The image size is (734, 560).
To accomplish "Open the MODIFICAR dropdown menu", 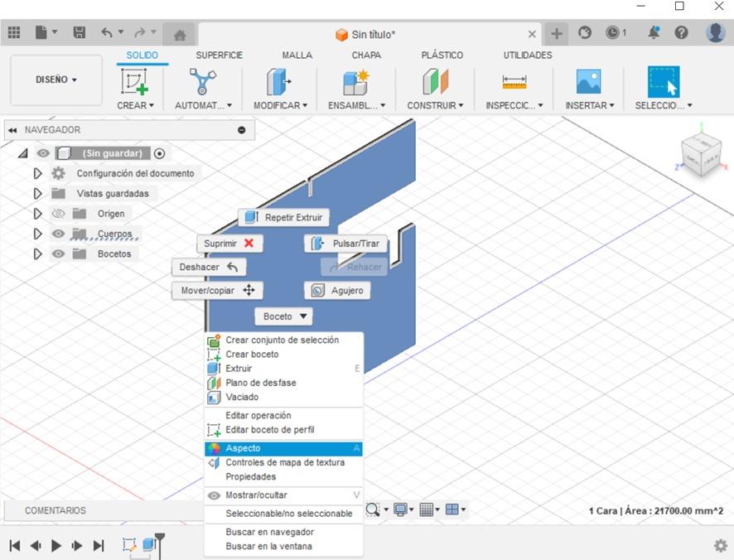I will [x=280, y=105].
